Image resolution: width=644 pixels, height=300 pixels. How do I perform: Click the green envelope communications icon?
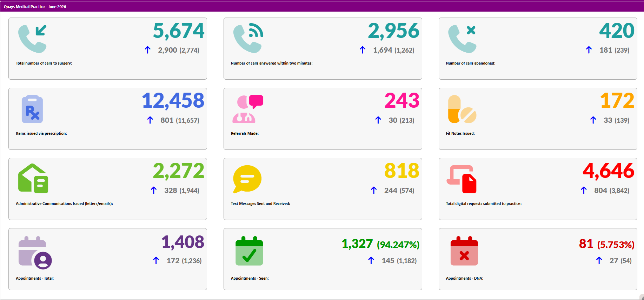(33, 178)
